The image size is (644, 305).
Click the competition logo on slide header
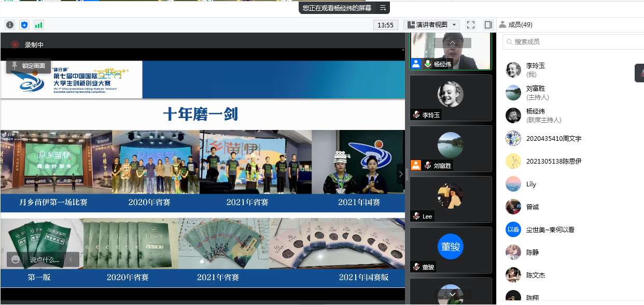point(72,80)
